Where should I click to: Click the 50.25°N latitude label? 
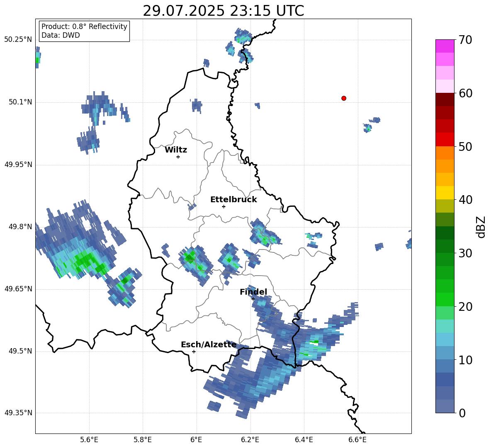pos(18,40)
